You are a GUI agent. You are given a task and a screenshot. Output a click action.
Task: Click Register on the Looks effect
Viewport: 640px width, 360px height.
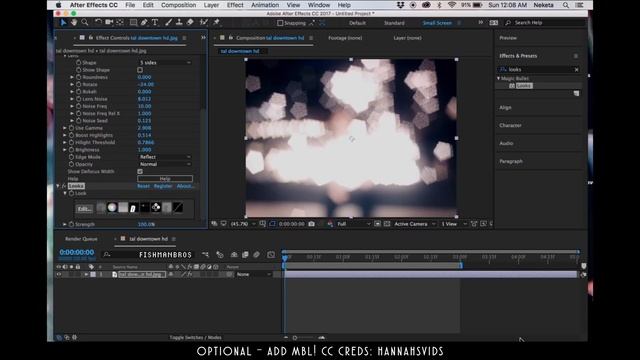coord(163,186)
